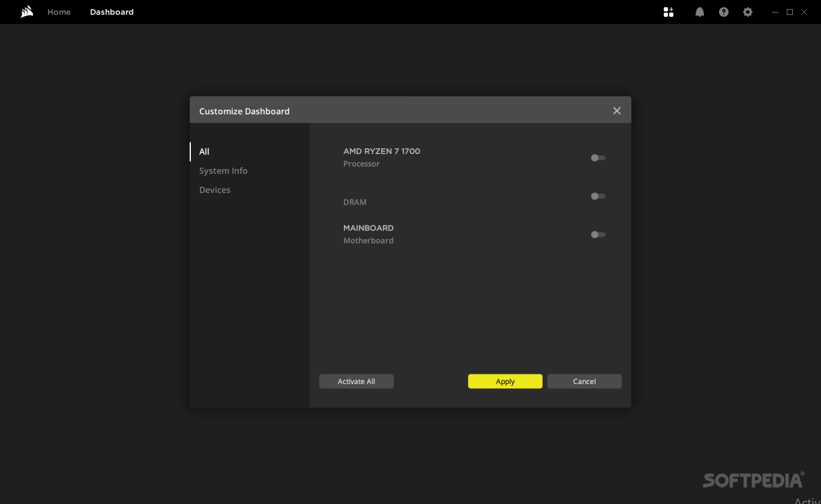821x504 pixels.
Task: Open notifications bell
Action: [700, 12]
